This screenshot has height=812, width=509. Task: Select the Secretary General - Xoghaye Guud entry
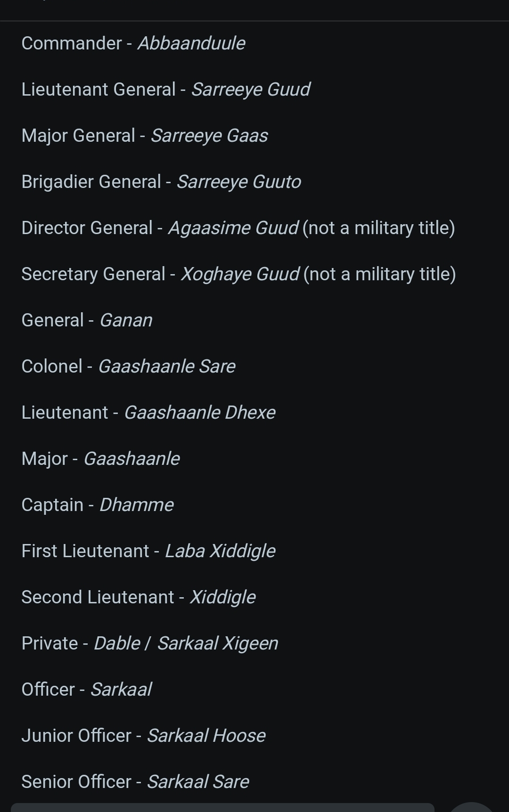pyautogui.click(x=239, y=274)
